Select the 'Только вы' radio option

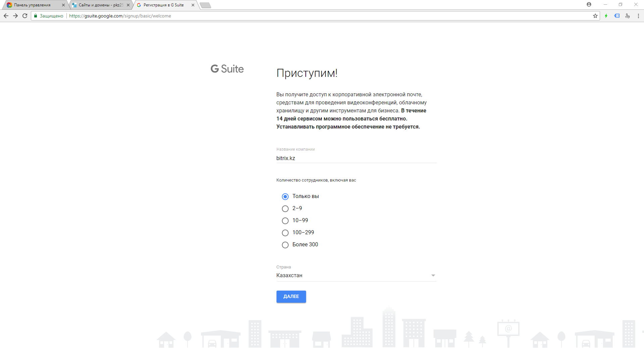tap(285, 197)
